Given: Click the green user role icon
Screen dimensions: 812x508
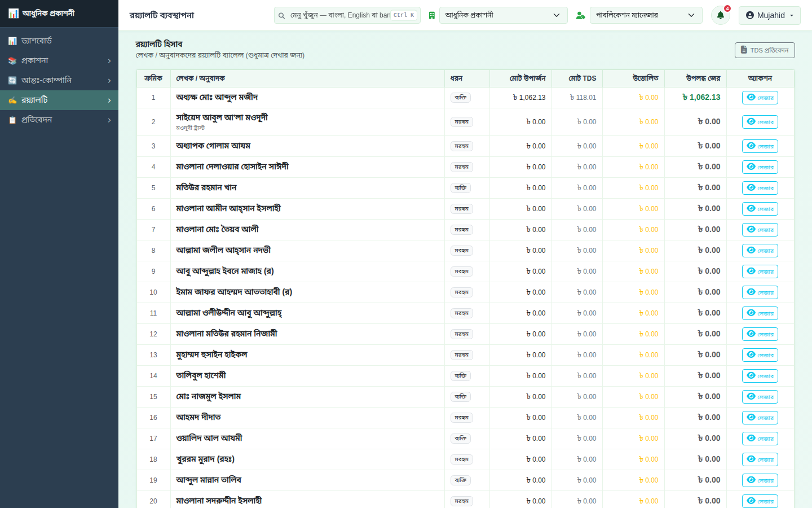Looking at the screenshot, I should [580, 15].
